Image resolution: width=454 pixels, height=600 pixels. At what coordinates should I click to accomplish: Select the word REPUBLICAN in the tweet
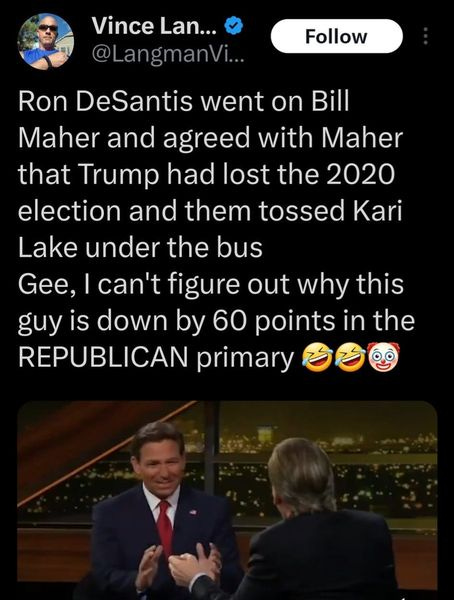pos(103,357)
